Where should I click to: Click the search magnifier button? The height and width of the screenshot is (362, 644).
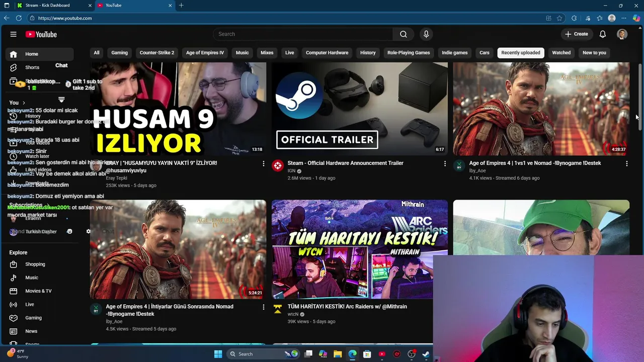404,34
